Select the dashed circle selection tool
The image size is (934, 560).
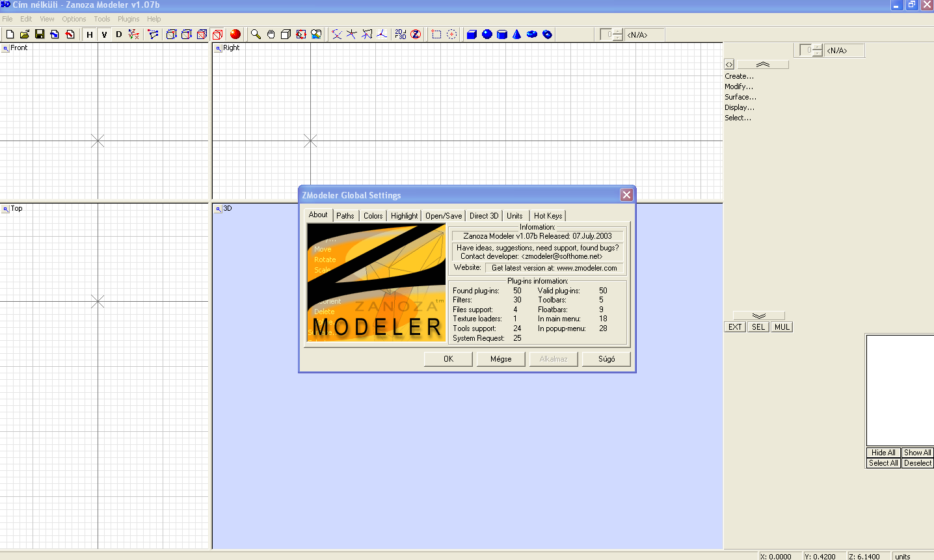coord(451,34)
